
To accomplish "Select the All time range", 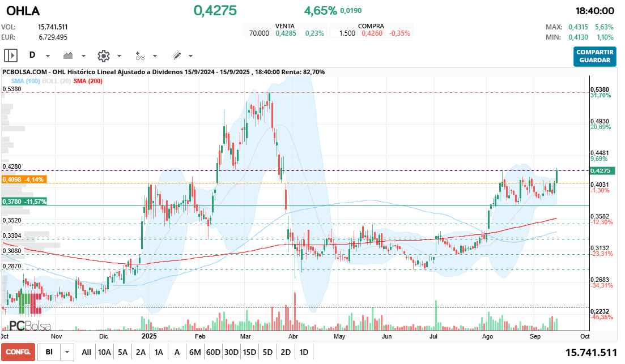I will point(86,353).
